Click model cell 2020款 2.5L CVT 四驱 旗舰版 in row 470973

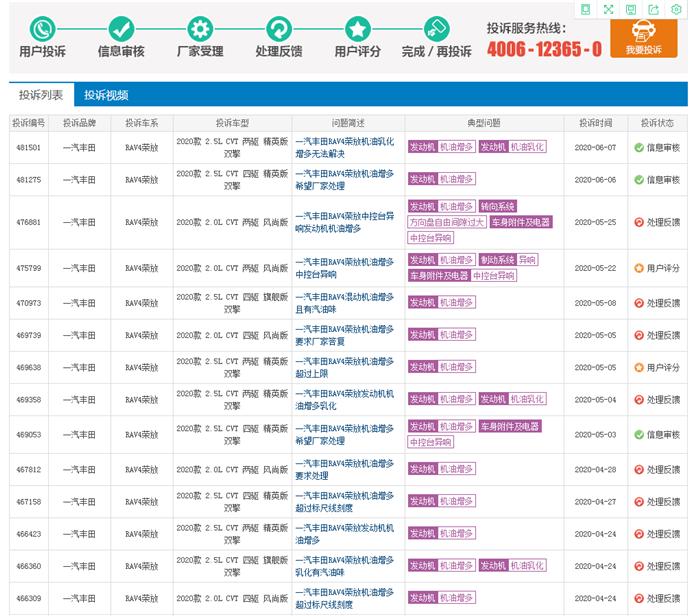pos(232,303)
